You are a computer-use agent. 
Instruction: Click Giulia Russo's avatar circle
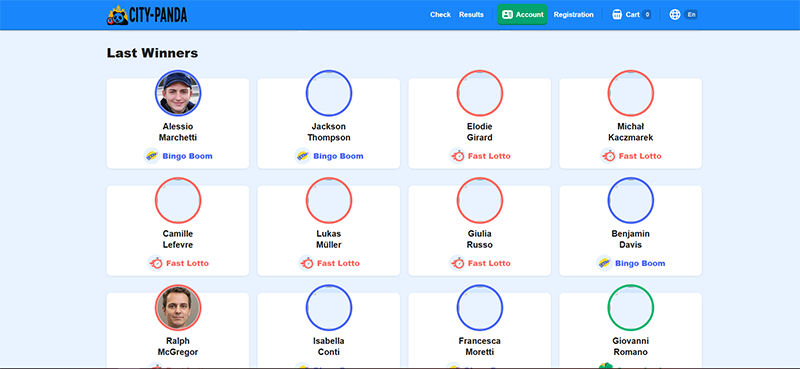(480, 200)
